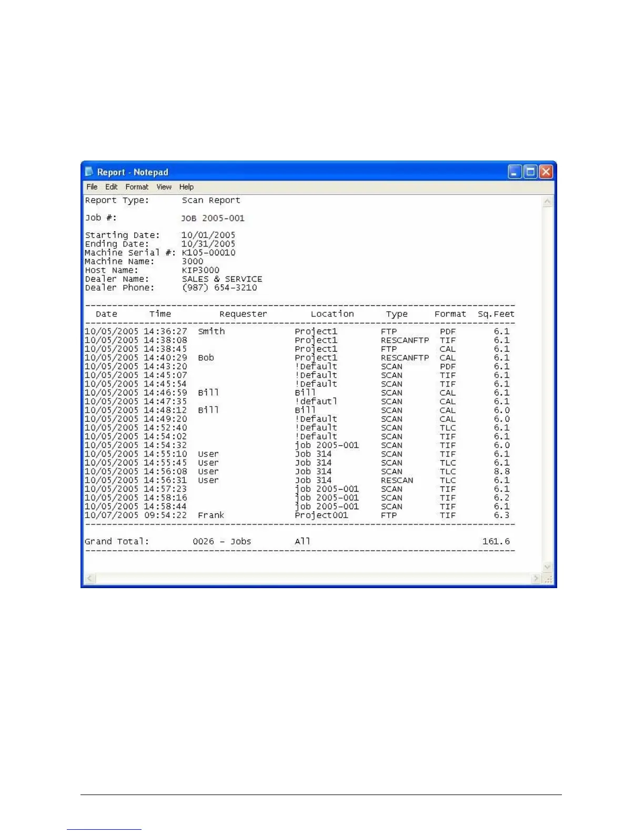This screenshot has height=834, width=644.
Task: Click the 'Report Type:' label
Action: point(117,201)
